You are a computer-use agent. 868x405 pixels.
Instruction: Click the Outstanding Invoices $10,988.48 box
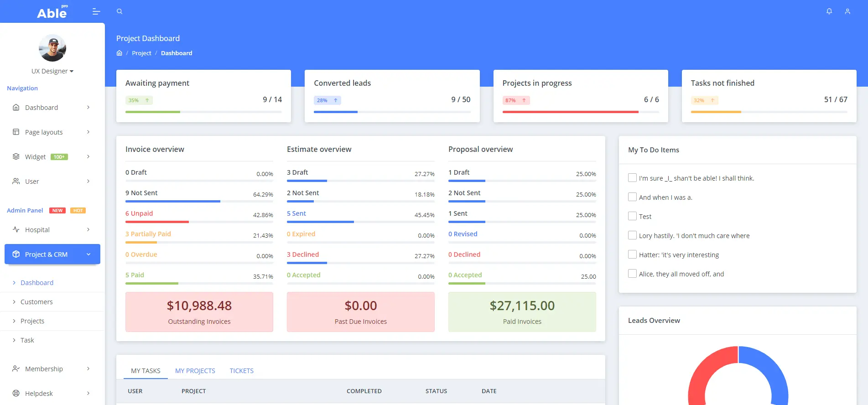pos(199,312)
